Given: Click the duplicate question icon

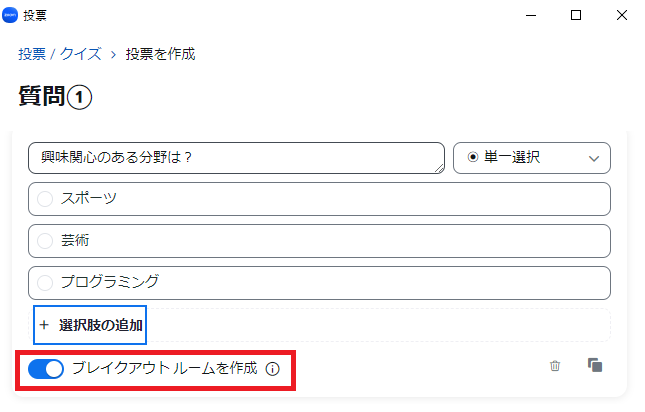Looking at the screenshot, I should (595, 365).
